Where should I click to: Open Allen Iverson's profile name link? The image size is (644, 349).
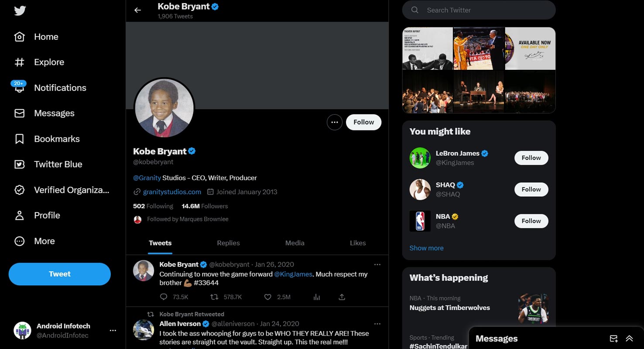(180, 324)
